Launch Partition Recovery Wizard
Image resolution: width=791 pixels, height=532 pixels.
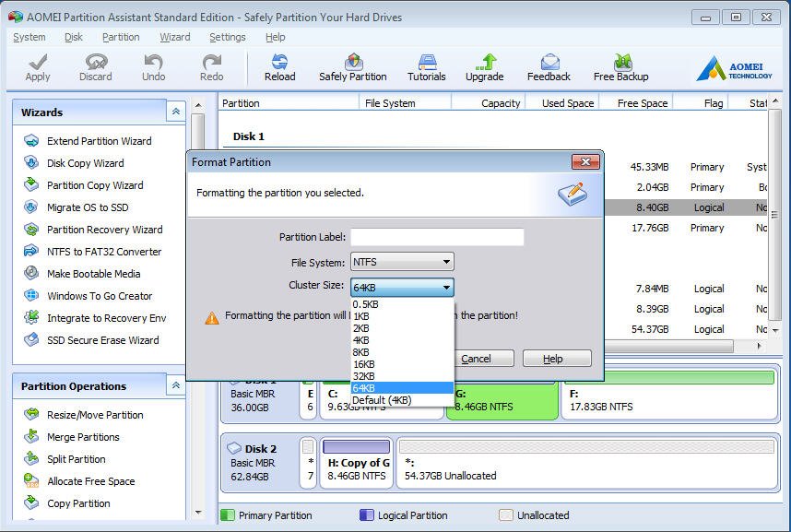point(93,230)
